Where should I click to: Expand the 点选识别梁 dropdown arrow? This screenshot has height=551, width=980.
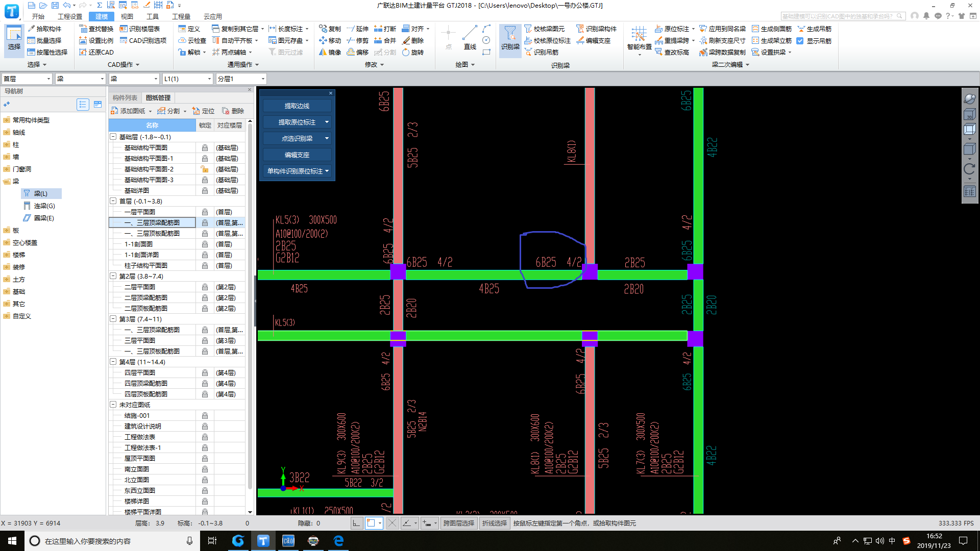[x=327, y=138]
